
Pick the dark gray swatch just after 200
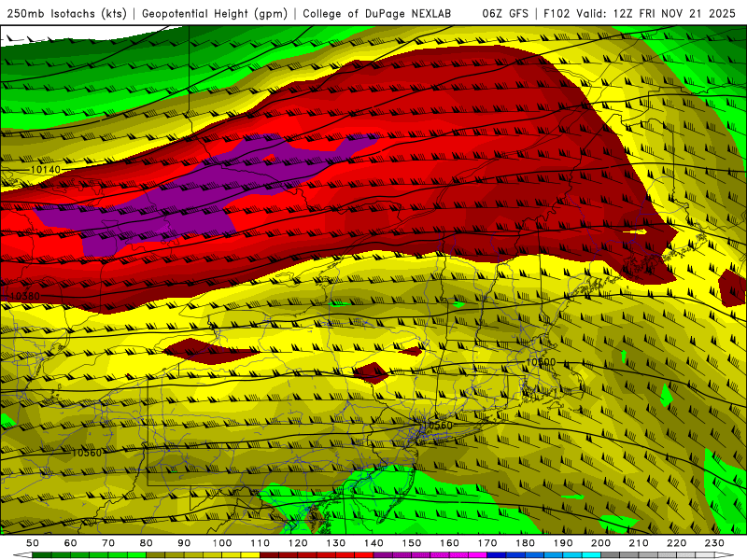pos(611,555)
